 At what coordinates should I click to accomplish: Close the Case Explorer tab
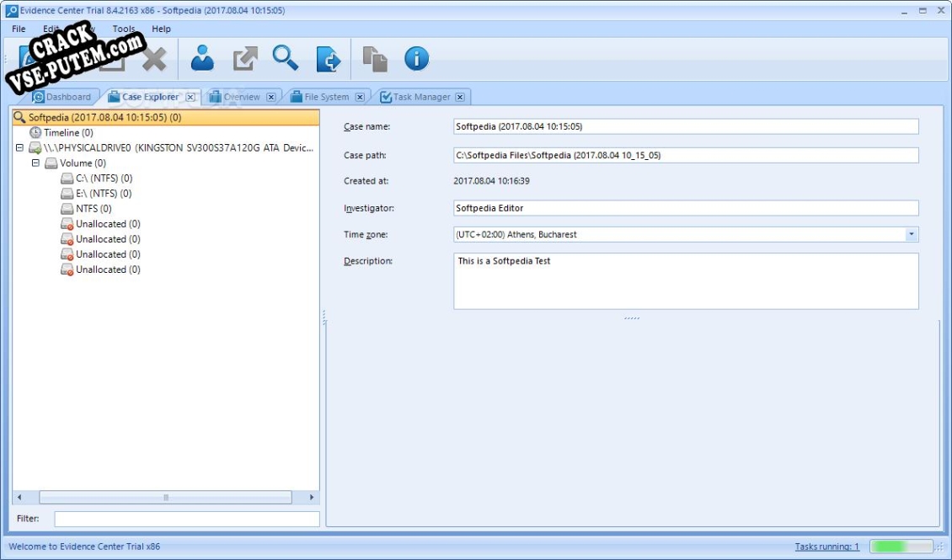click(x=190, y=97)
